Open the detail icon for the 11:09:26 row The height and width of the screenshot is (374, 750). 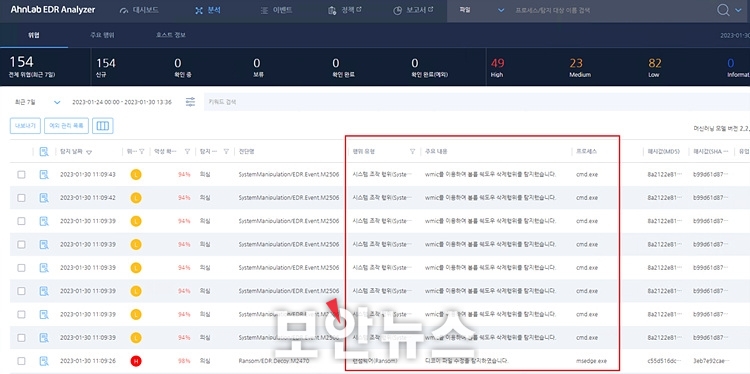click(x=44, y=361)
